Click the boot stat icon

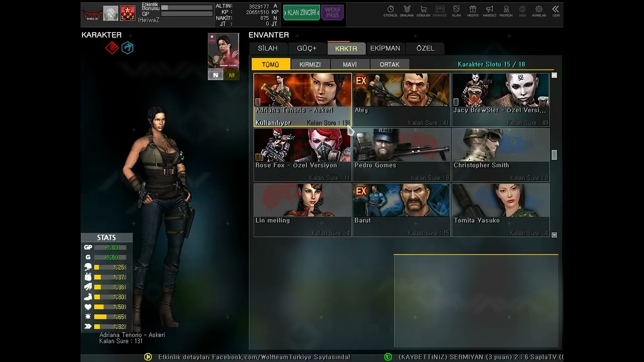(88, 297)
